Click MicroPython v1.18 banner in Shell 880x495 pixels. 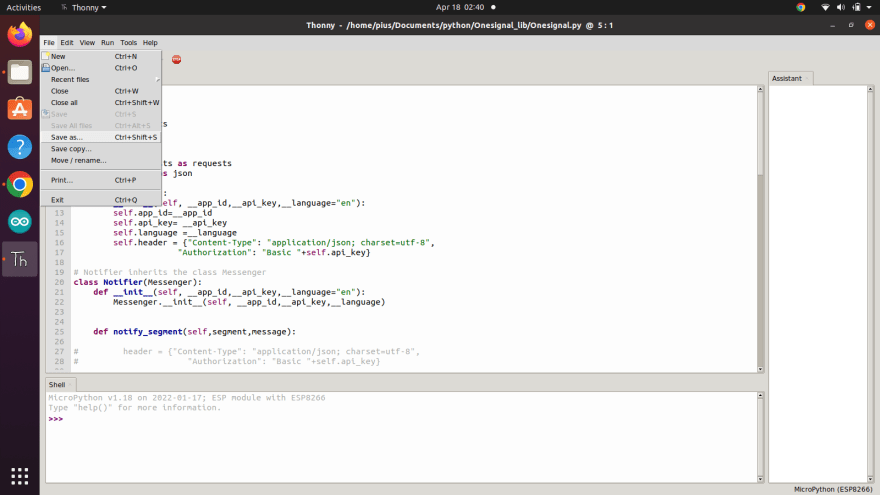(x=187, y=398)
